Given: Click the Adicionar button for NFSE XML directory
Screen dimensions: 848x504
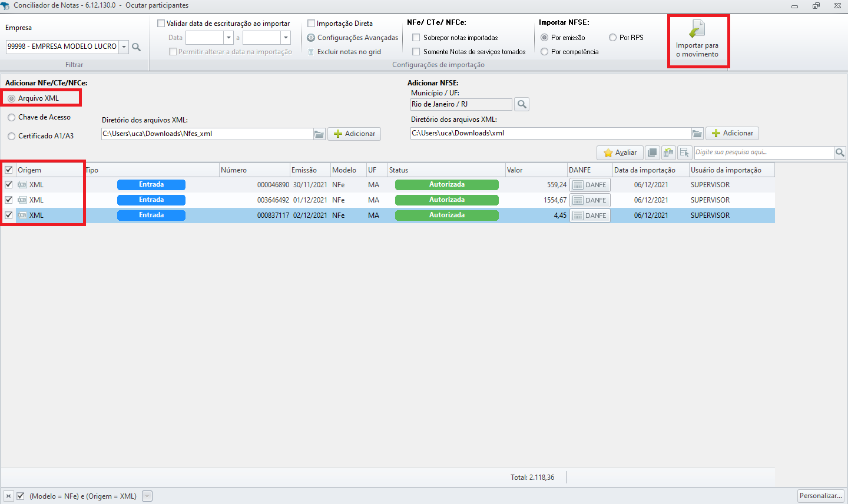Looking at the screenshot, I should pos(732,133).
